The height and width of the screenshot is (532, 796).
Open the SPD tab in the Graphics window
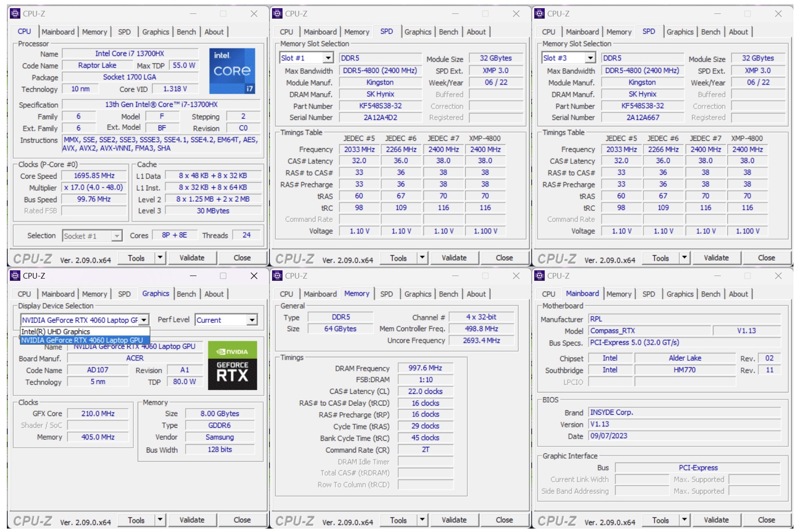click(x=124, y=294)
